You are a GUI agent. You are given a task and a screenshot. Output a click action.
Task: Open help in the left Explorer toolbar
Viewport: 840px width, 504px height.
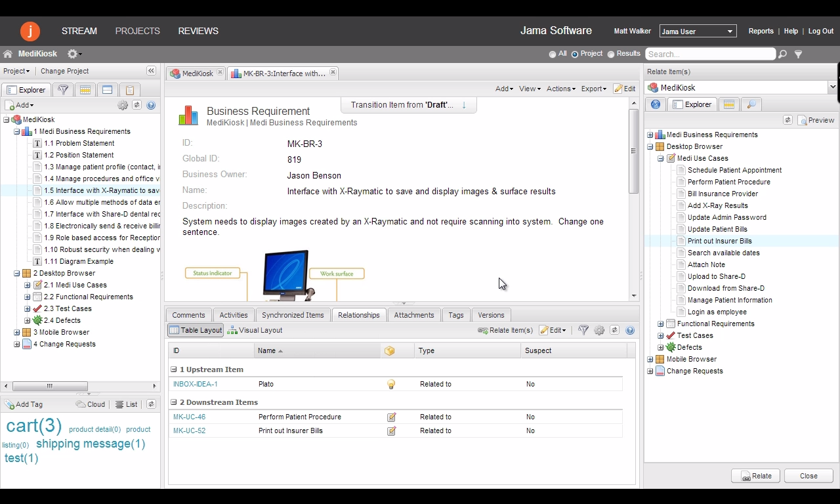click(151, 105)
